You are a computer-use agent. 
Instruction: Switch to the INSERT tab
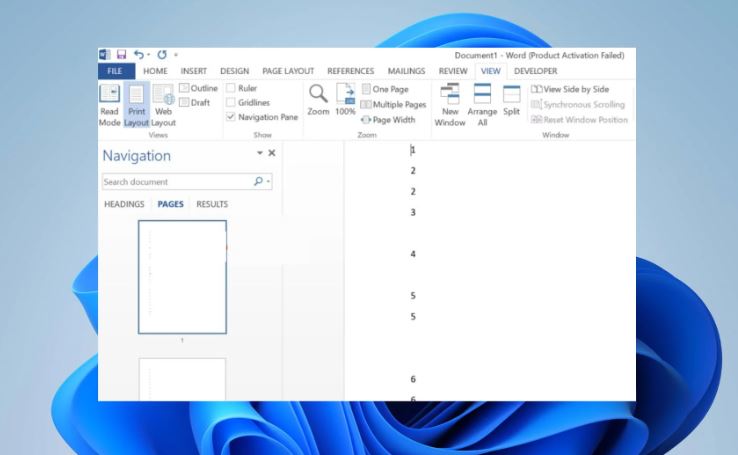click(x=193, y=71)
